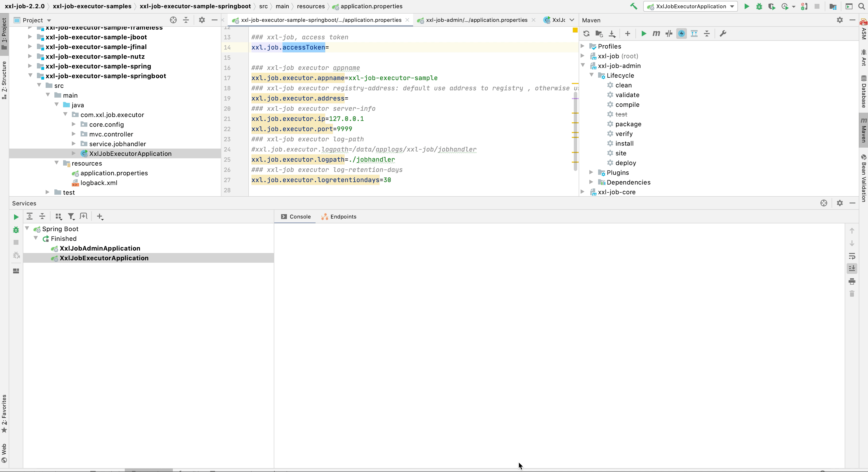Collapse all services in tree
Image resolution: width=868 pixels, height=472 pixels.
point(42,216)
